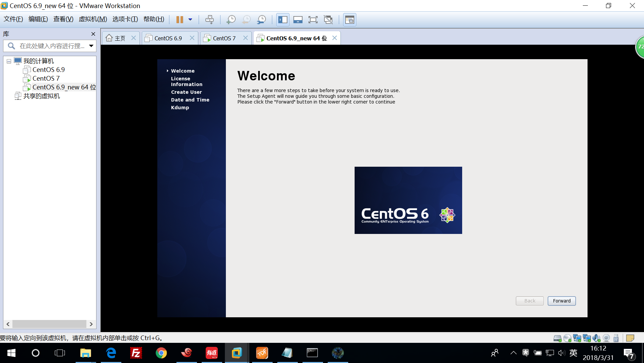This screenshot has width=644, height=363.
Task: Open Google Chrome from taskbar
Action: tap(161, 353)
